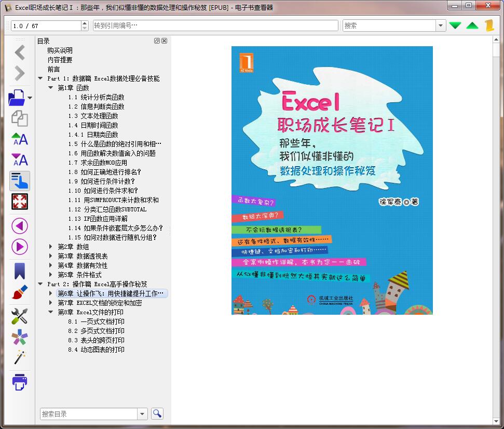
Task: Float the 目录 panel with dock icon
Action: tap(157, 41)
